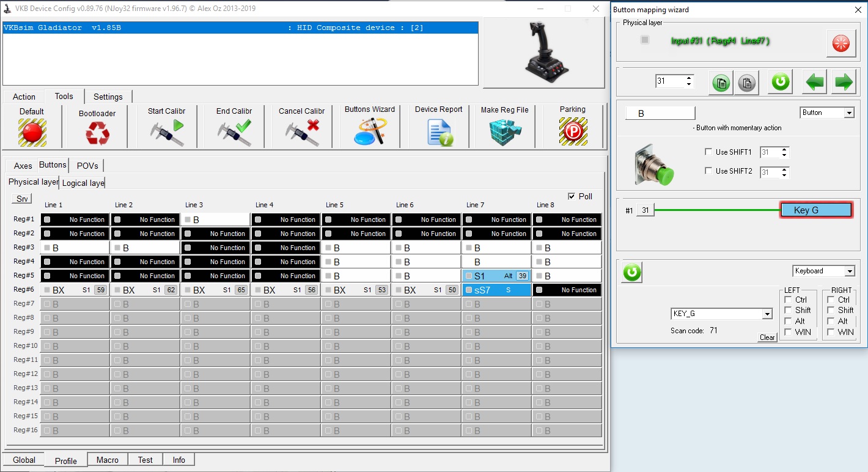Screen dimensions: 868x472
Task: Launch the Buttons Wizard tool
Action: coord(370,131)
